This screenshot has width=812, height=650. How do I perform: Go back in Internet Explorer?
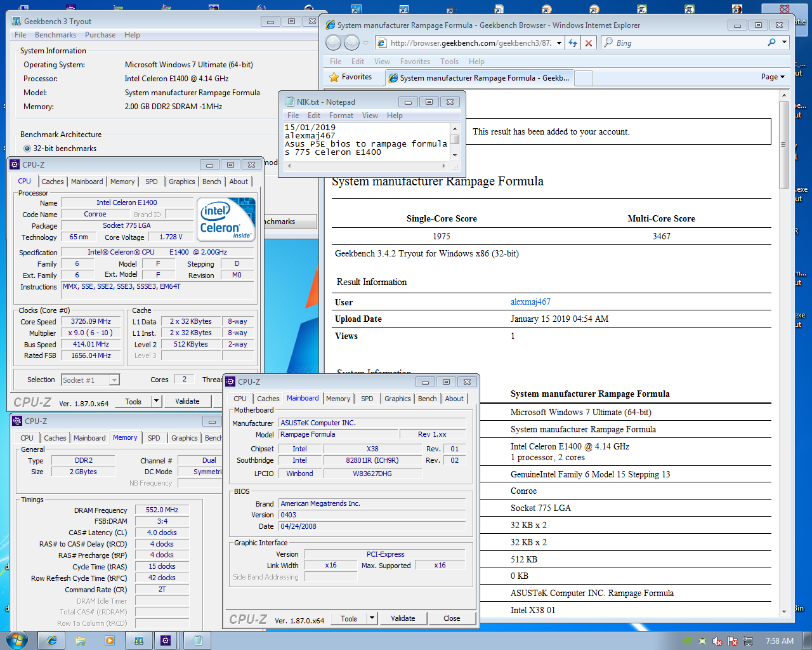coord(333,43)
